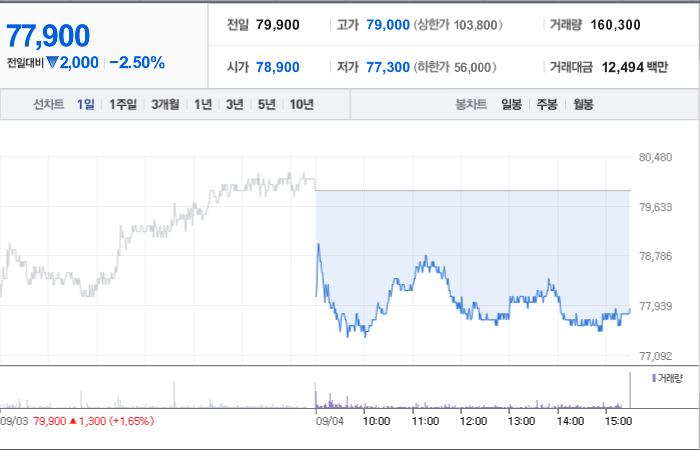Click the 15:00 time axis label
Viewport: 700px width, 450px height.
coord(619,421)
